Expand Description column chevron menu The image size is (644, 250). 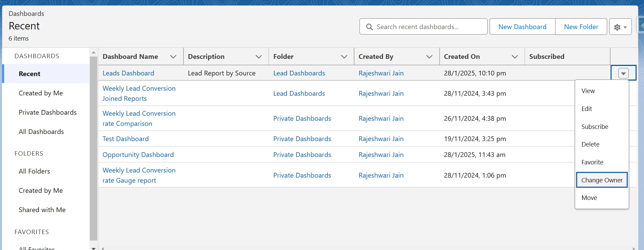[x=259, y=56]
